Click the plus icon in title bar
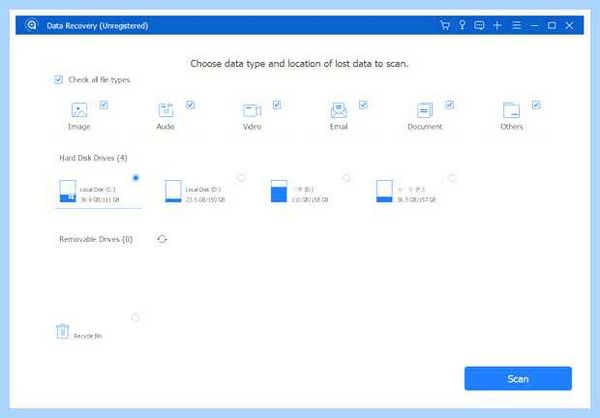Viewport: 600px width, 418px height. tap(497, 25)
